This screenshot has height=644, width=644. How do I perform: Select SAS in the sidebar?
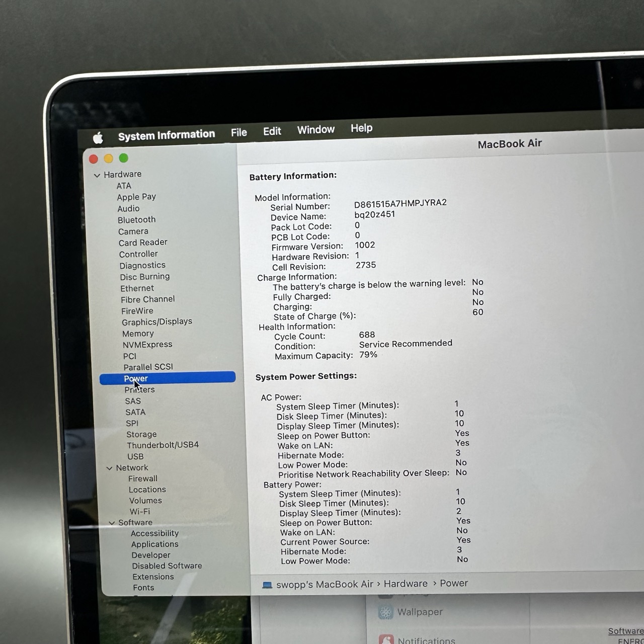click(133, 401)
